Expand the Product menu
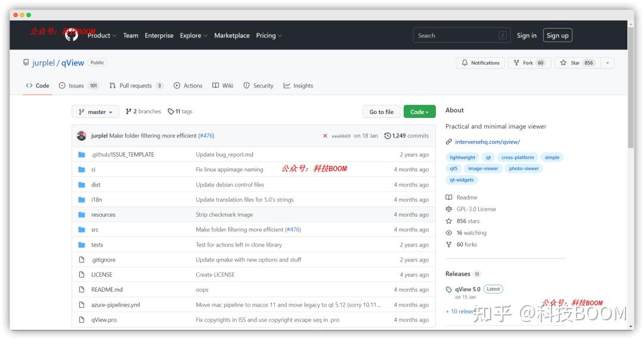Screen dimensions: 644x340 (x=102, y=35)
